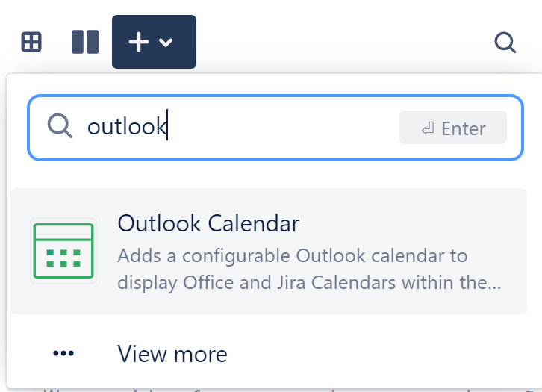Click the plus icon on insert button
The width and height of the screenshot is (542, 392).
139,42
